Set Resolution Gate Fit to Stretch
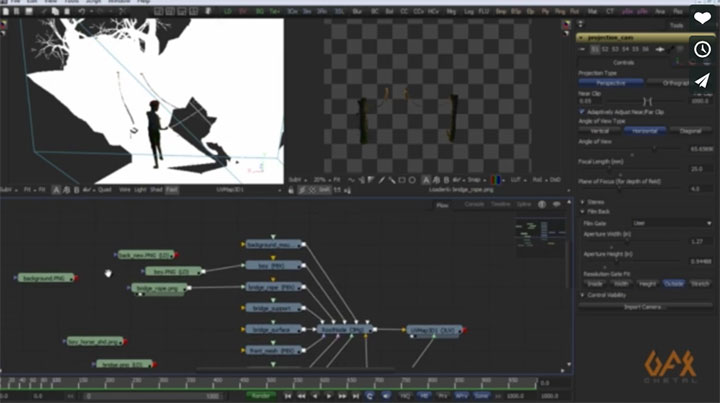Screen dimensions: 720x403 click(x=700, y=284)
